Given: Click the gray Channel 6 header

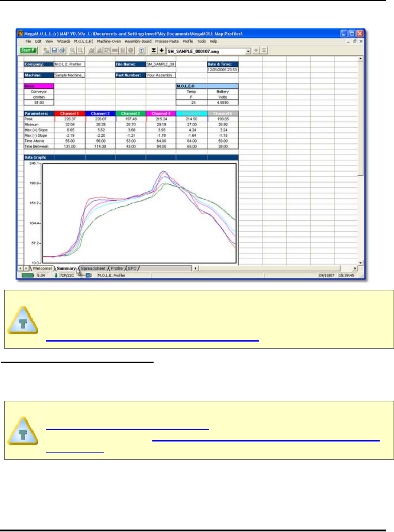Looking at the screenshot, I should pos(223,113).
